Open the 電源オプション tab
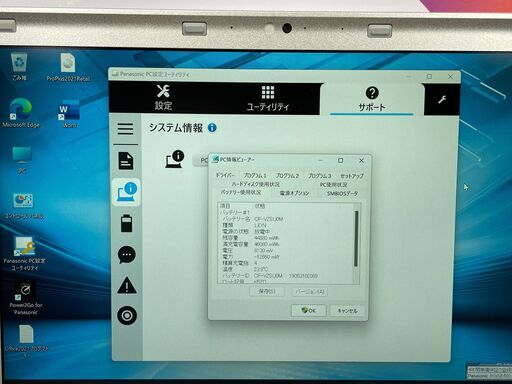This screenshot has width=512, height=384. (x=294, y=193)
